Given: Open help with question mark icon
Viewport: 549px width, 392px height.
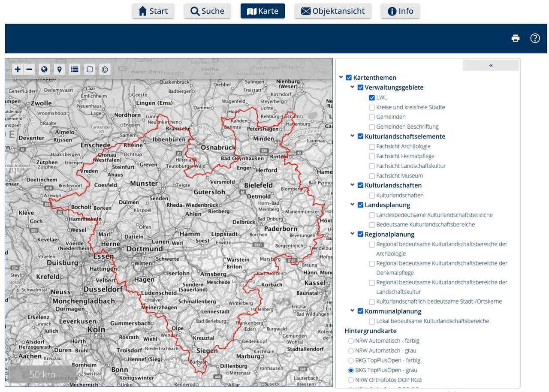Looking at the screenshot, I should click(535, 38).
